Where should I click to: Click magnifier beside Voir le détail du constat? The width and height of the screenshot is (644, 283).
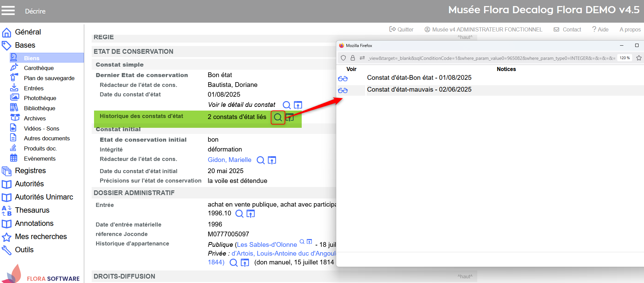pos(286,105)
